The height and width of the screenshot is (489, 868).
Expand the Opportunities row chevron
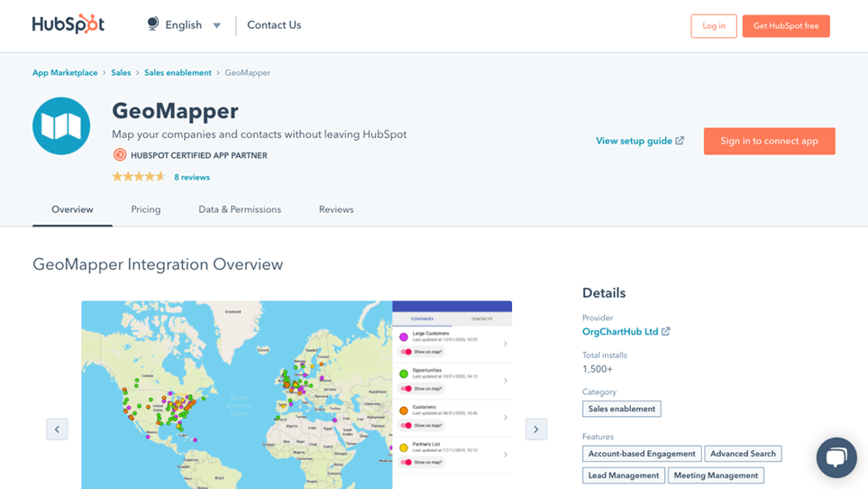click(x=506, y=381)
